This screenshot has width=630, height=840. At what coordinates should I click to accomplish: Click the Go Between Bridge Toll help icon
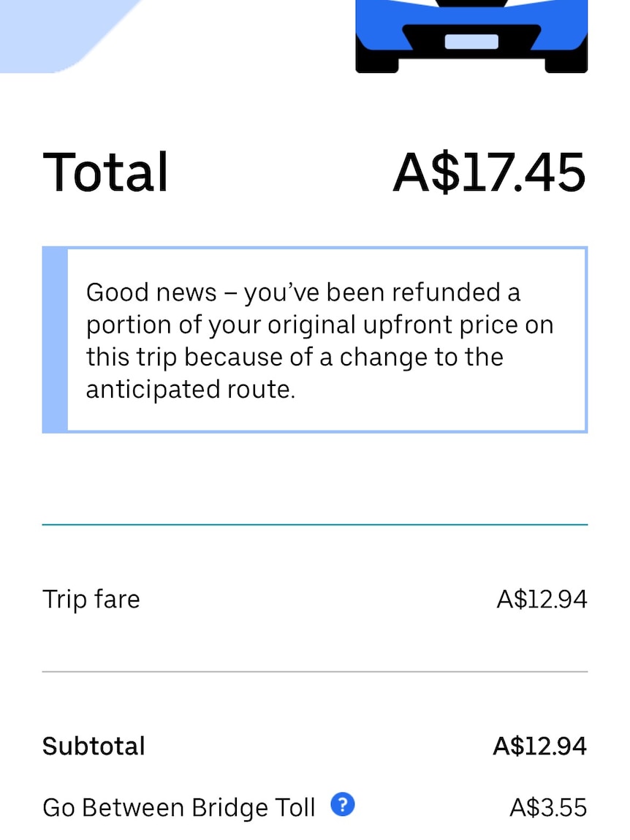click(x=343, y=805)
